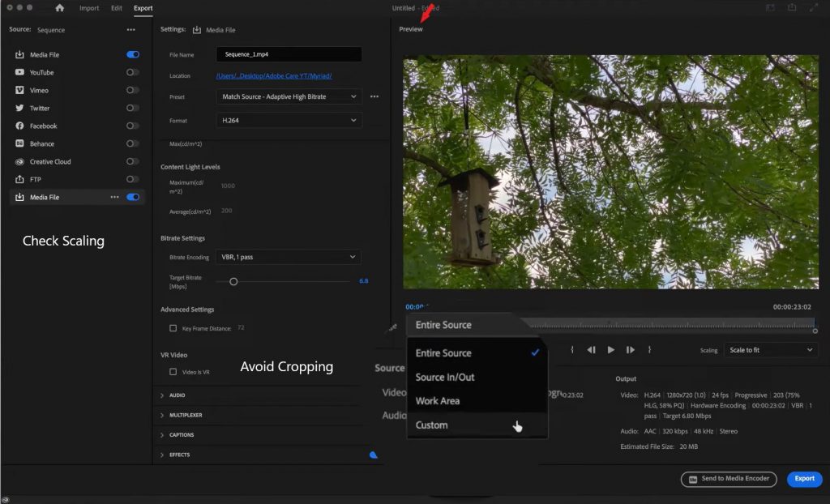The image size is (830, 504).
Task: Click the Settings Media File icon
Action: click(x=196, y=30)
